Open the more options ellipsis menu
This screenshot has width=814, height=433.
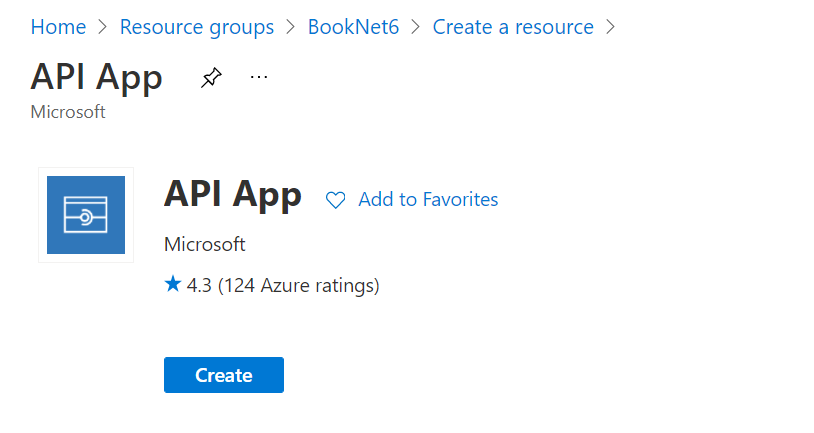[259, 77]
